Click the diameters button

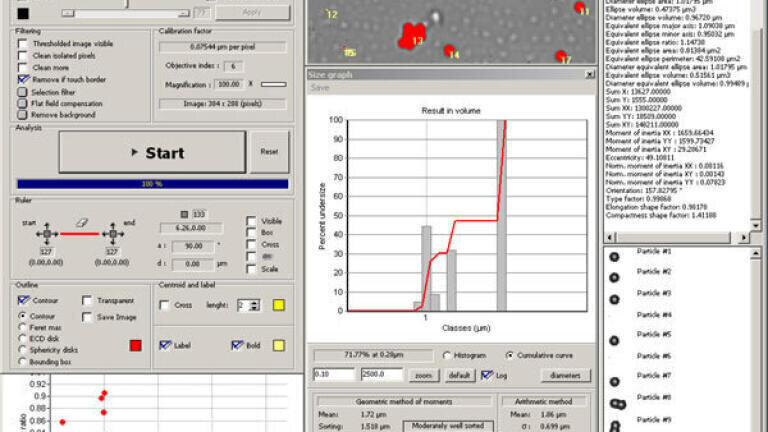pyautogui.click(x=566, y=376)
